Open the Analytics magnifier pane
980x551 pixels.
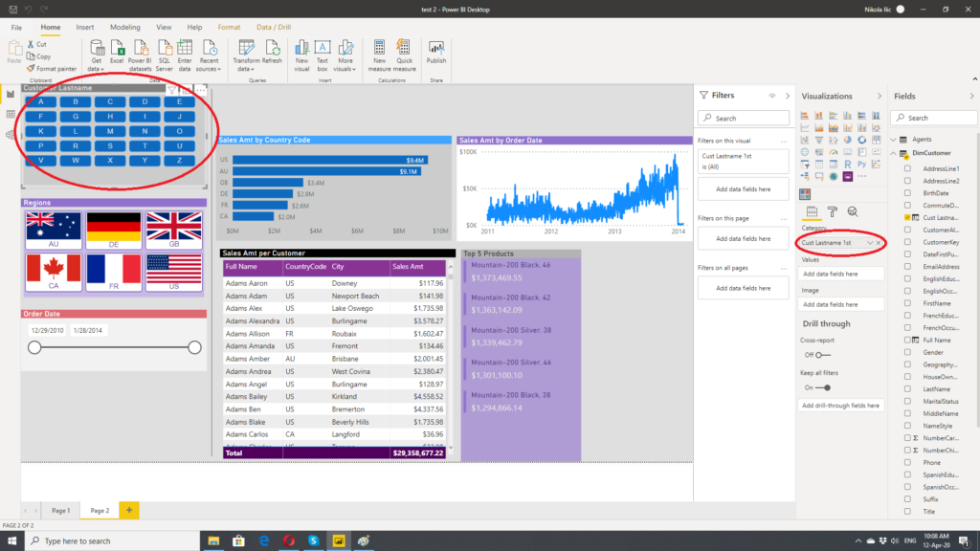pyautogui.click(x=853, y=211)
